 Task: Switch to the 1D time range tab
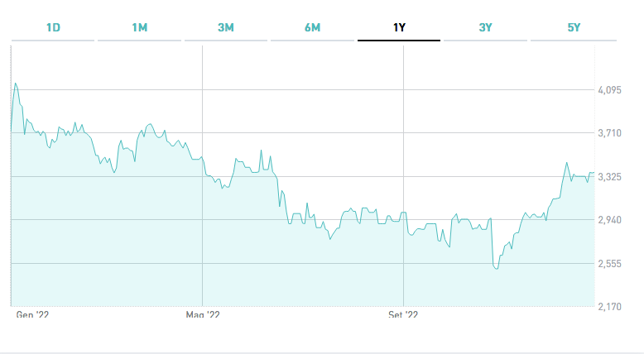pos(53,27)
